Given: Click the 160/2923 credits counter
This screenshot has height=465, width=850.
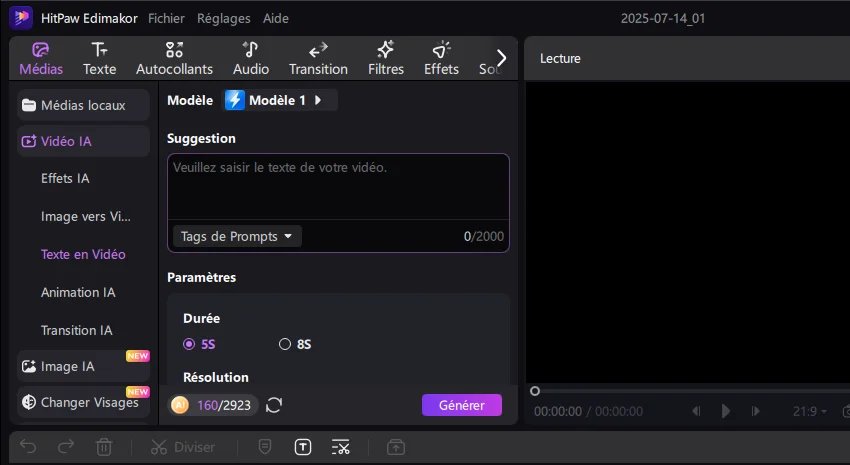Looking at the screenshot, I should pyautogui.click(x=224, y=405).
